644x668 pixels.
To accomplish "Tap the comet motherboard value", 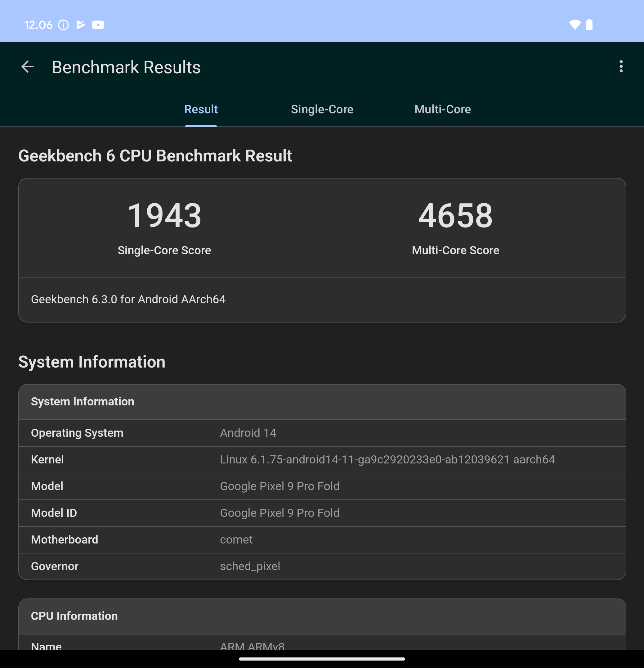I will pos(236,539).
